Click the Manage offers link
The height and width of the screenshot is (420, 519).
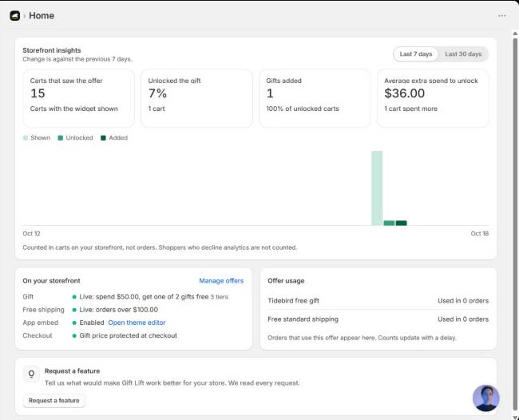tap(221, 280)
